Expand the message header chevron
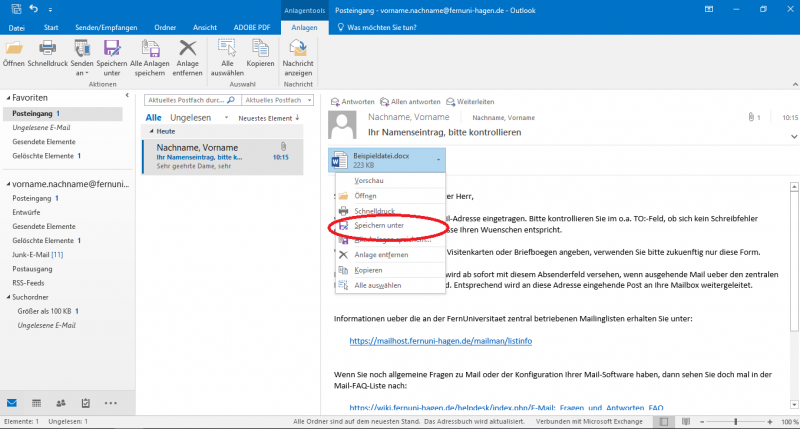800x429 pixels. click(x=794, y=136)
